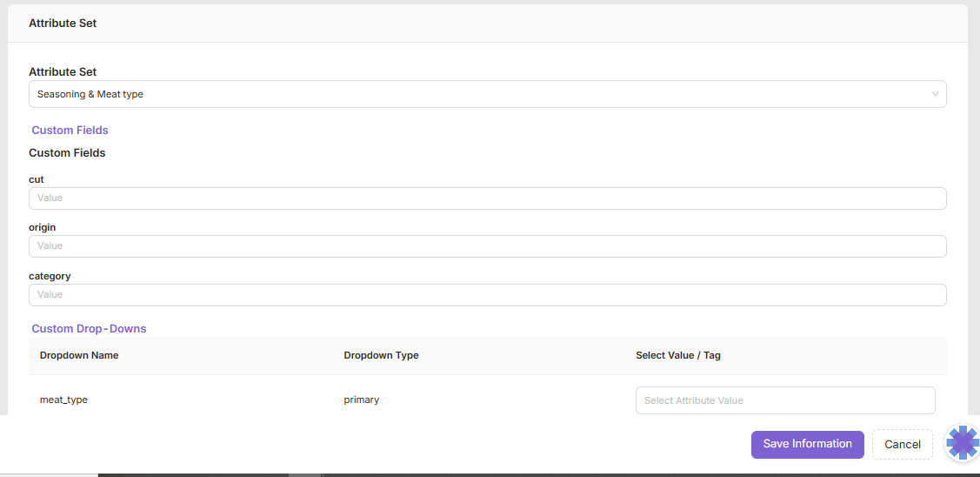The height and width of the screenshot is (477, 980).
Task: Click the purple Custom Drop-Downs section link
Action: 89,329
